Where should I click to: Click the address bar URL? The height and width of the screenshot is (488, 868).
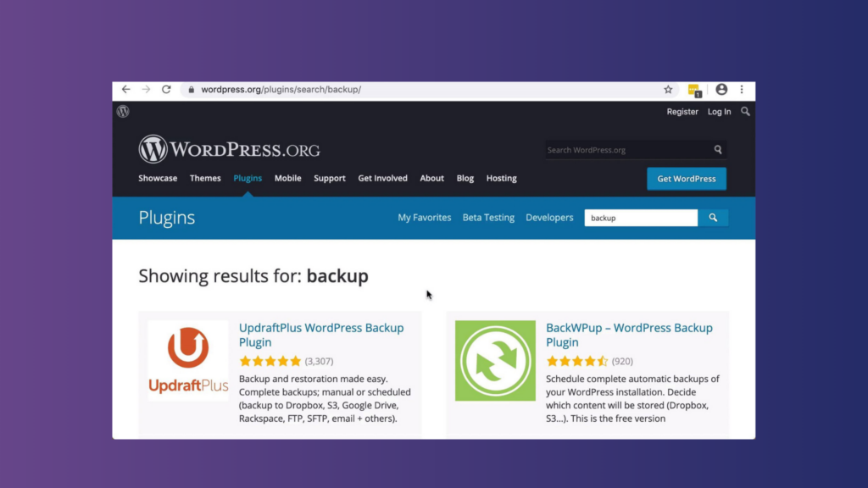[281, 89]
